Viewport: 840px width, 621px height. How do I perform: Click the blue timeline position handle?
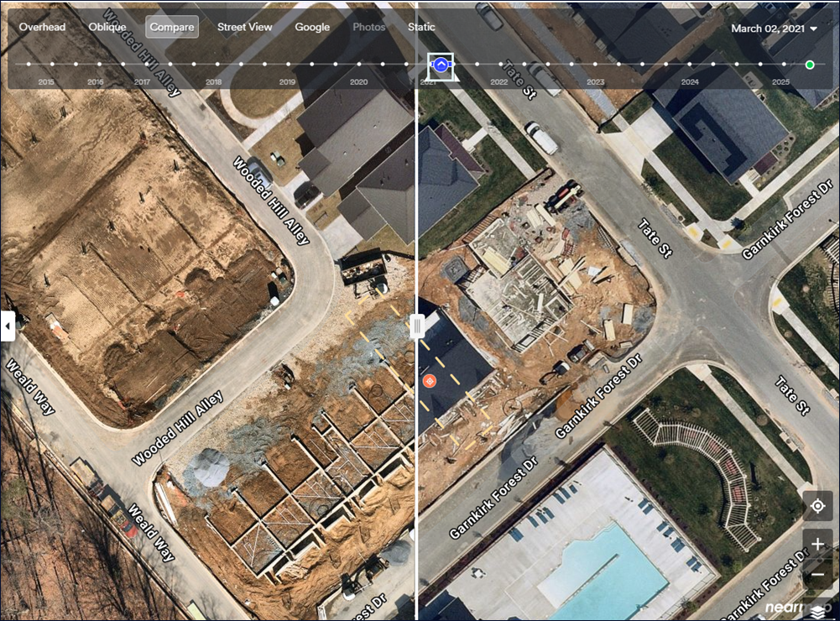tap(441, 65)
